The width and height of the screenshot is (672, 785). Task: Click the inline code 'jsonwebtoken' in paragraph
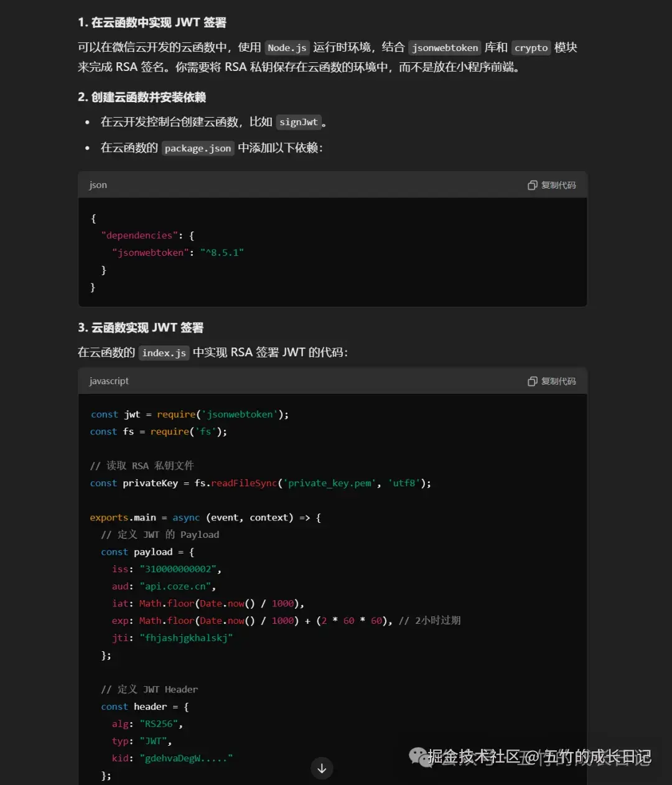(445, 48)
